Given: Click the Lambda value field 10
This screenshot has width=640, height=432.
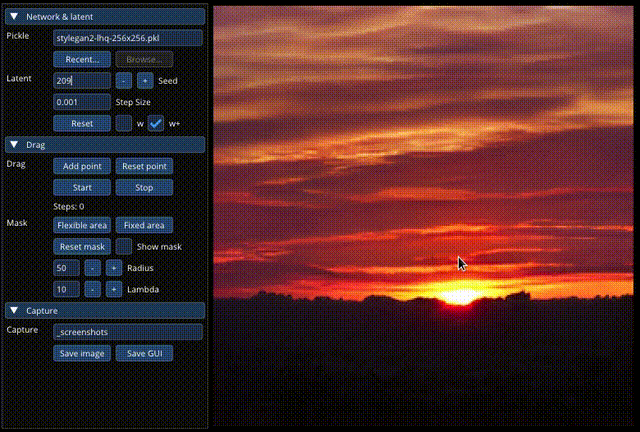Looking at the screenshot, I should pos(67,289).
